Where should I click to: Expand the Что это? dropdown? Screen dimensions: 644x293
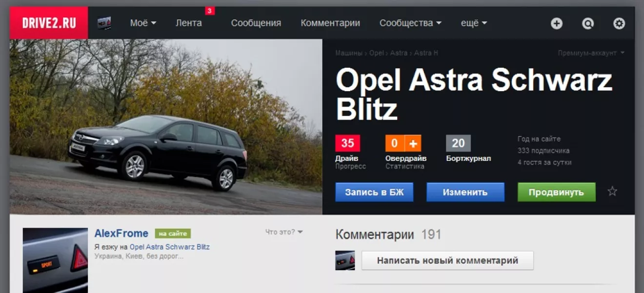click(x=284, y=232)
